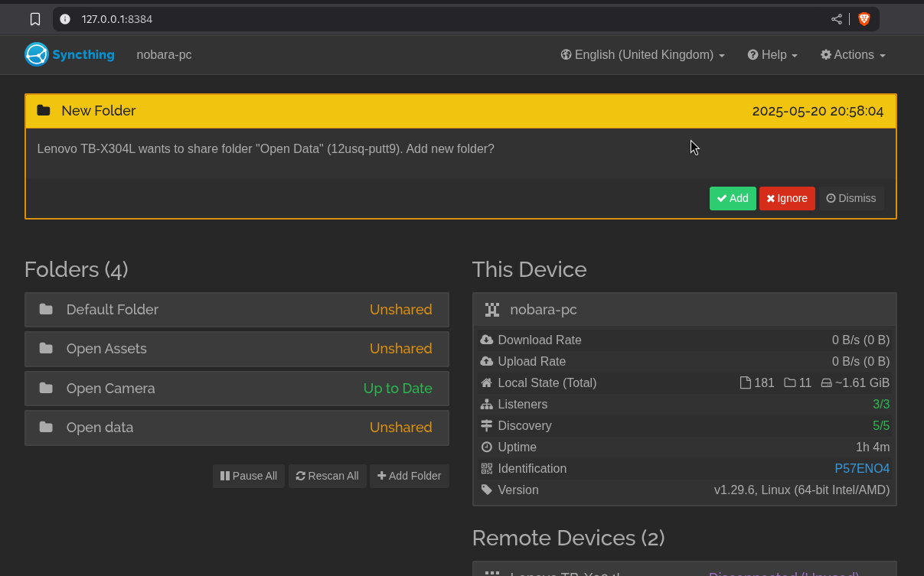
Task: Click the Version tag icon
Action: click(487, 490)
